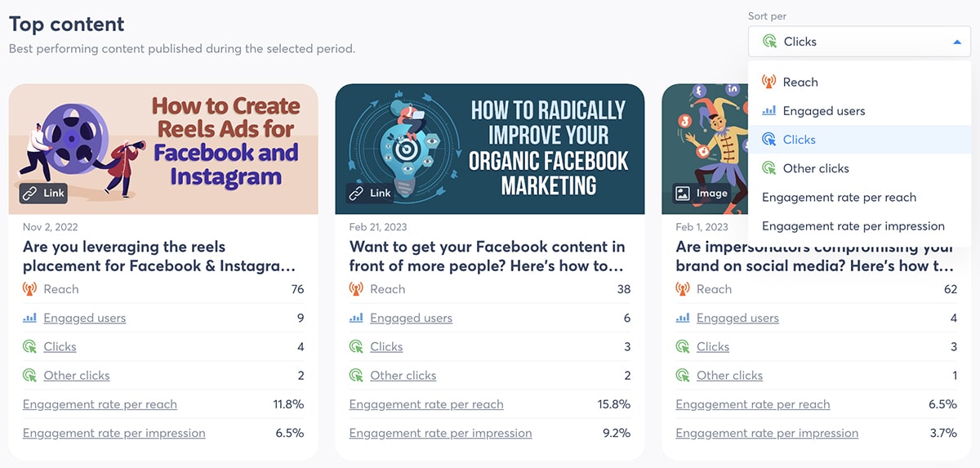Click the Other clicks cursor icon in dropdown
This screenshot has height=468, width=980.
[768, 168]
